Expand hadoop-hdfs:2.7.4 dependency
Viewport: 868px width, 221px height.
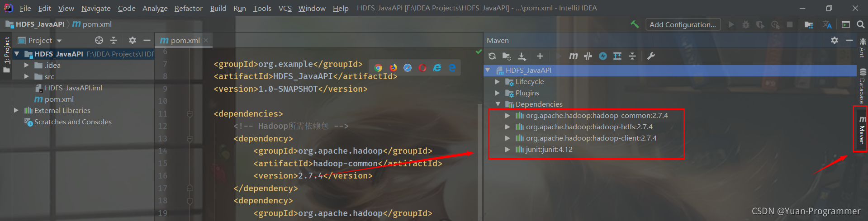click(x=508, y=127)
